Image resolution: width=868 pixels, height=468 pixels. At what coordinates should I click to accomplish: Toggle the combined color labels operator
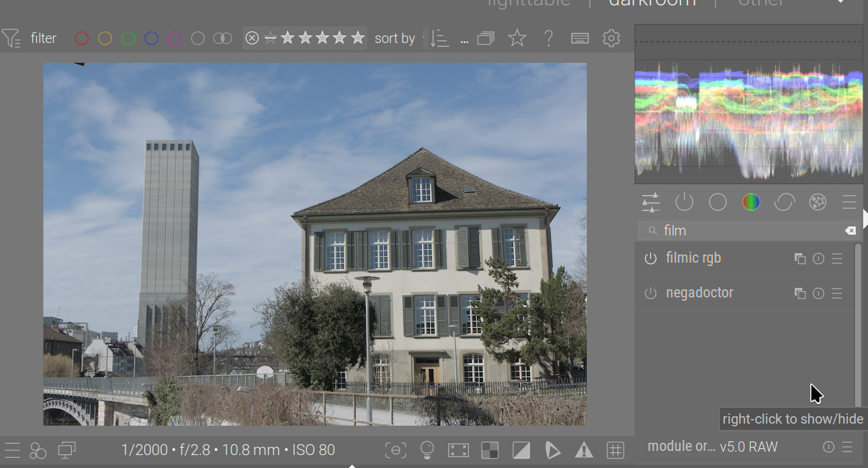tap(222, 38)
